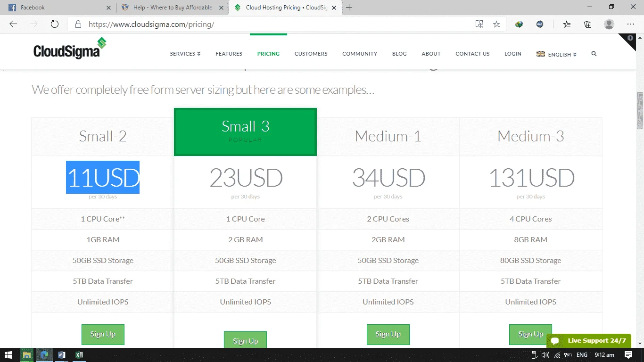Open Microsoft Edge from taskbar
This screenshot has height=362, width=644.
44,354
